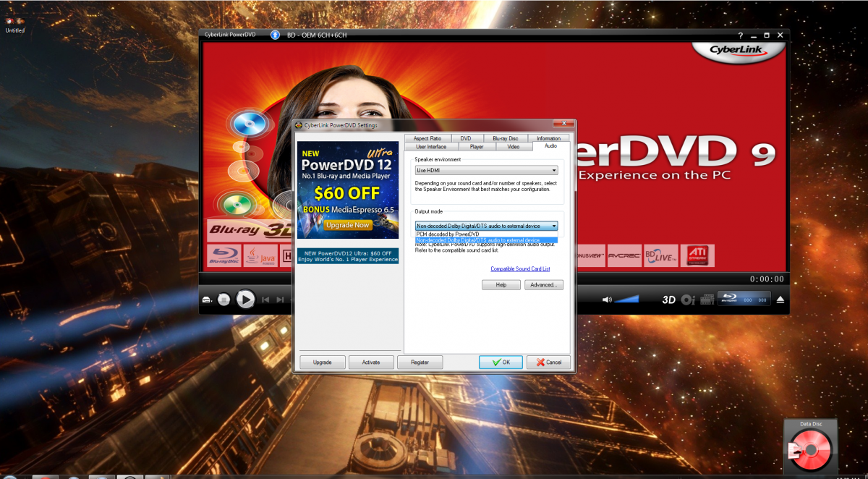Click the Register button
The height and width of the screenshot is (479, 868).
click(420, 362)
